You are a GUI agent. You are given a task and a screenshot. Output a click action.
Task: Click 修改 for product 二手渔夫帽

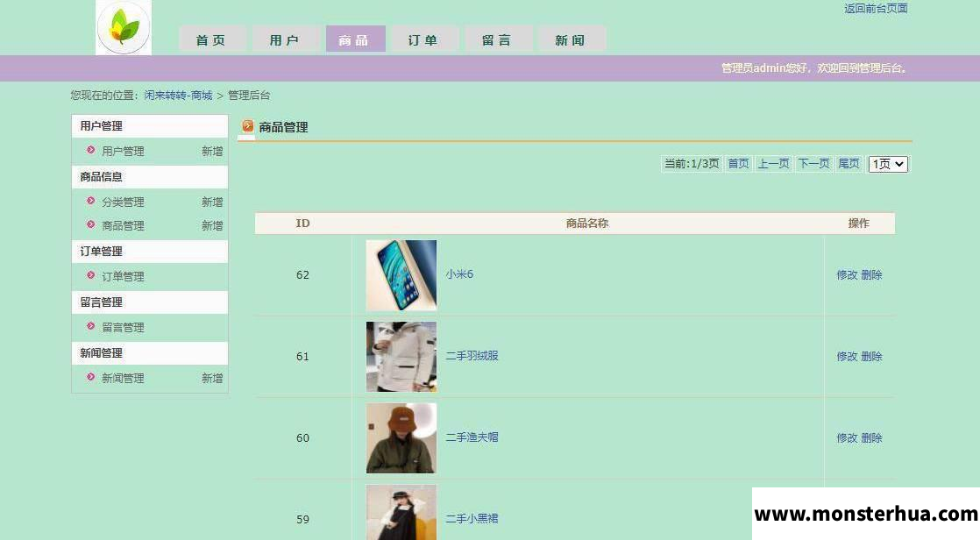847,438
